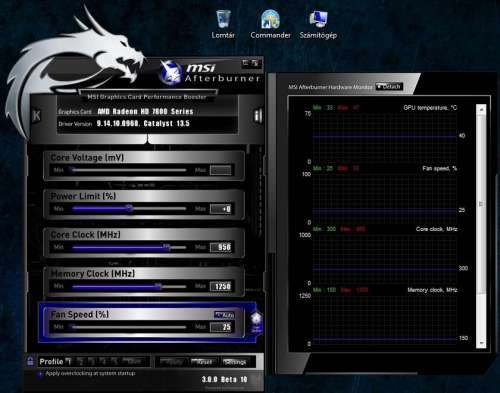Click the monitor scrollbar down arrow

point(481,343)
